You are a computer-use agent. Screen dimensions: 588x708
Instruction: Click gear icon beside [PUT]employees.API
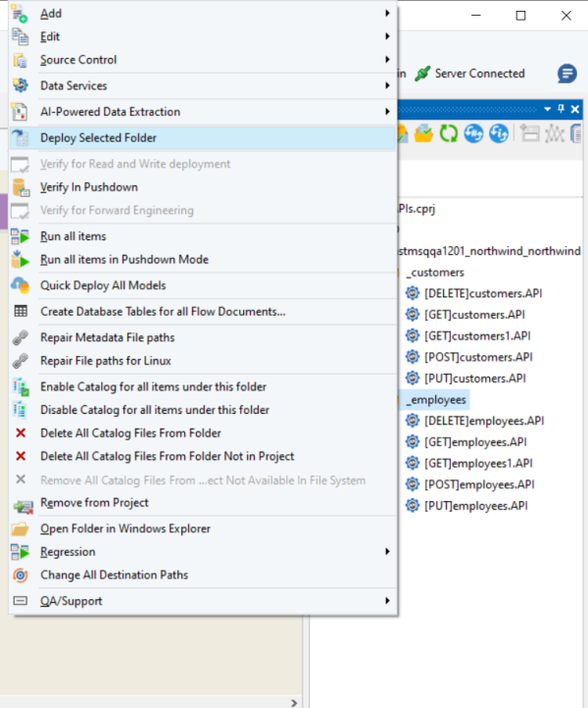[x=413, y=506]
